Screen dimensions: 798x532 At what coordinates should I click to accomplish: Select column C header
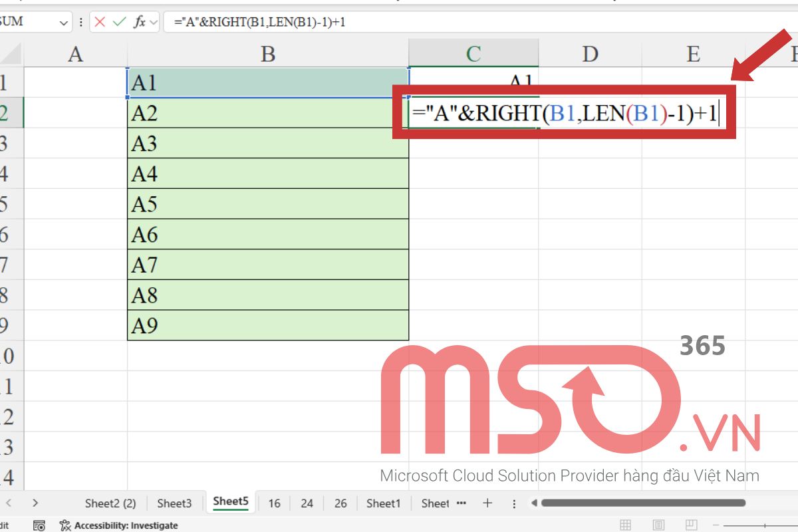(x=473, y=54)
